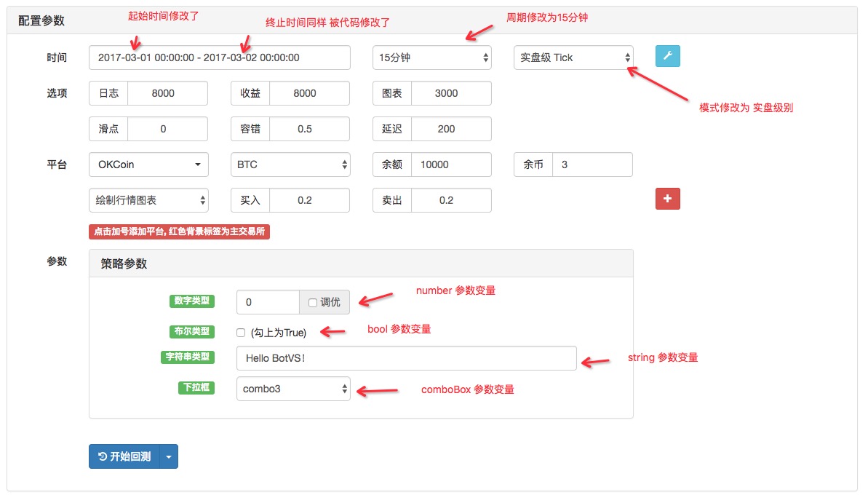Screen dimensions: 868x503
Task: Expand the OKCoin platform dropdown
Action: (148, 165)
